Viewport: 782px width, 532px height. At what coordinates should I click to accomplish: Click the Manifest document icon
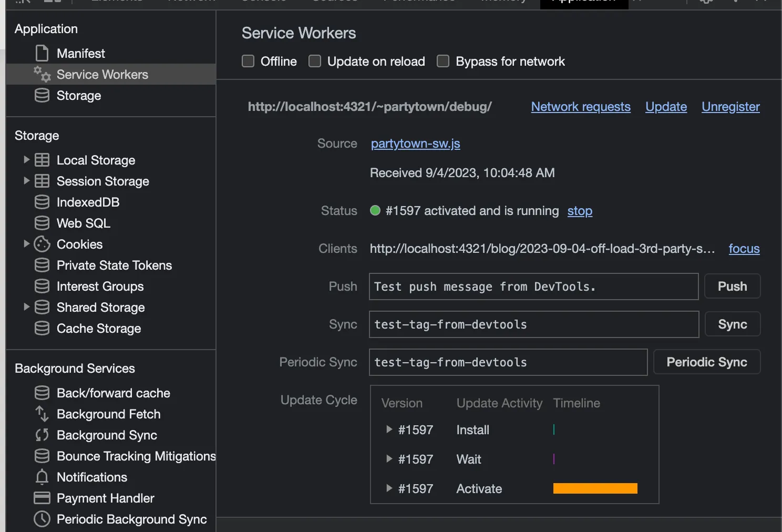coord(42,54)
